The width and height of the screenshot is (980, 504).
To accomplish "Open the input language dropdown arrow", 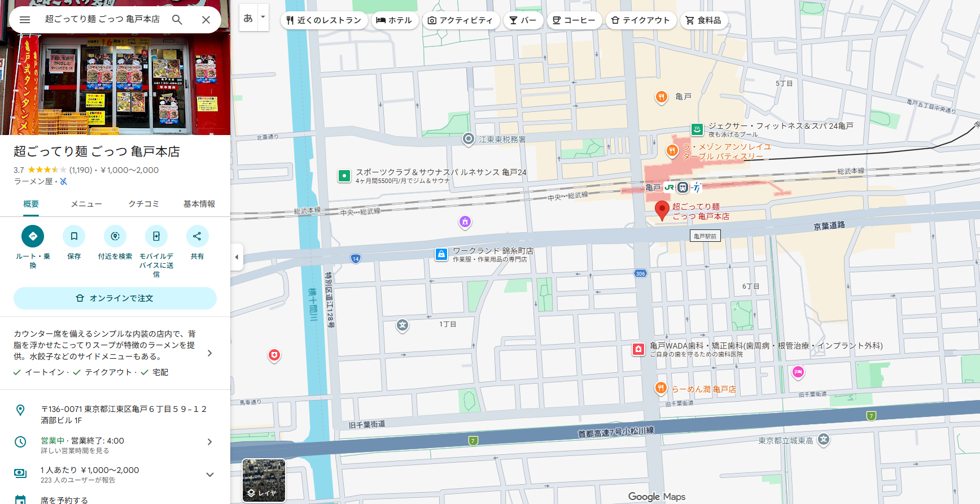I will coord(262,17).
